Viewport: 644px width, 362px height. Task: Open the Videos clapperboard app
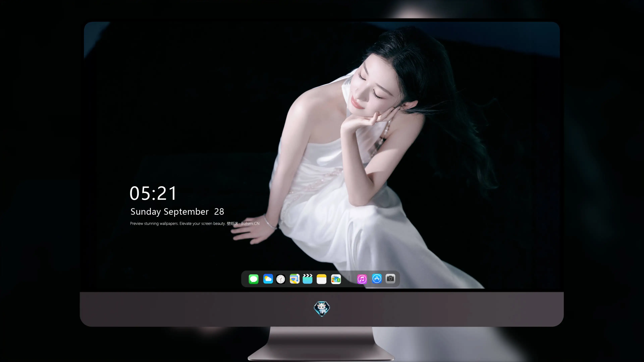[x=308, y=279]
